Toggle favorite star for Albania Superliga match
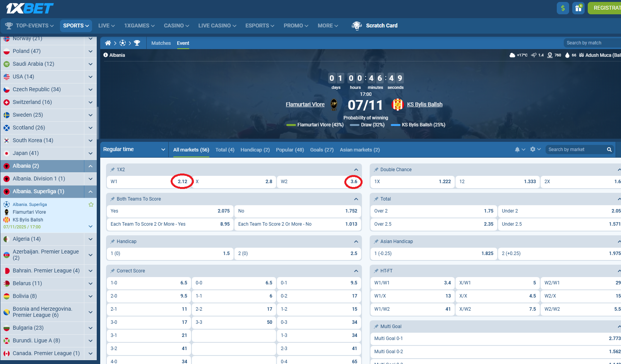The width and height of the screenshot is (621, 364). [x=91, y=204]
